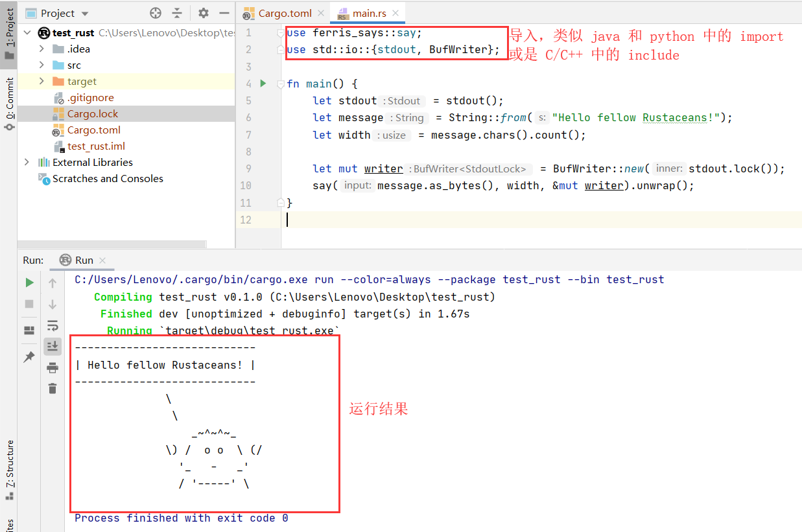
Task: Open Cargo.toml from project tree
Action: tap(93, 130)
